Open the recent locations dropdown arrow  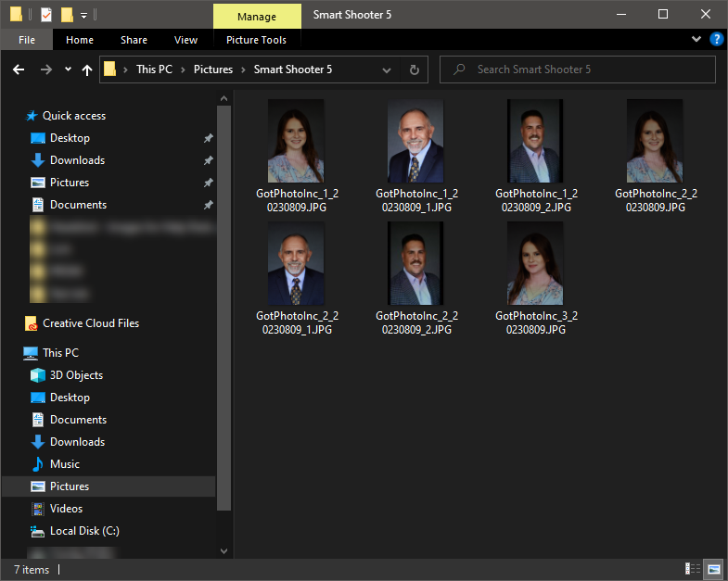(x=69, y=69)
